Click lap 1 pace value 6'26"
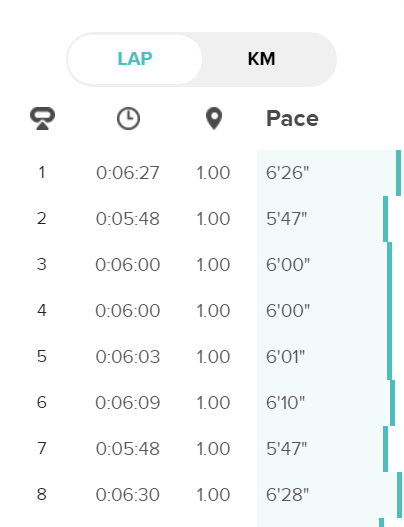404x527 pixels. click(x=287, y=173)
